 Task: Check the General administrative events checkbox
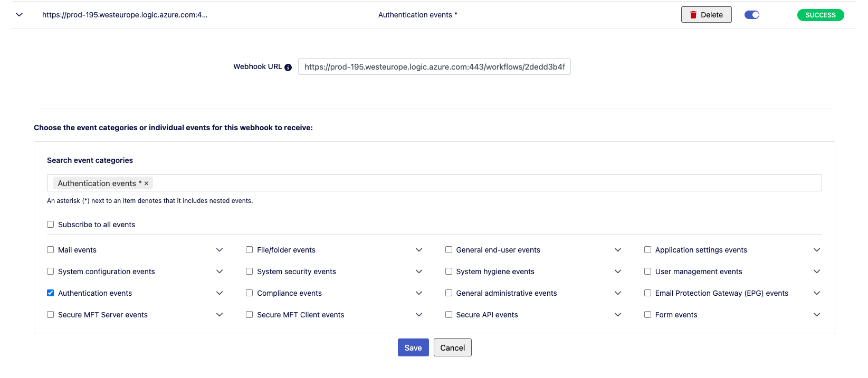[x=449, y=293]
